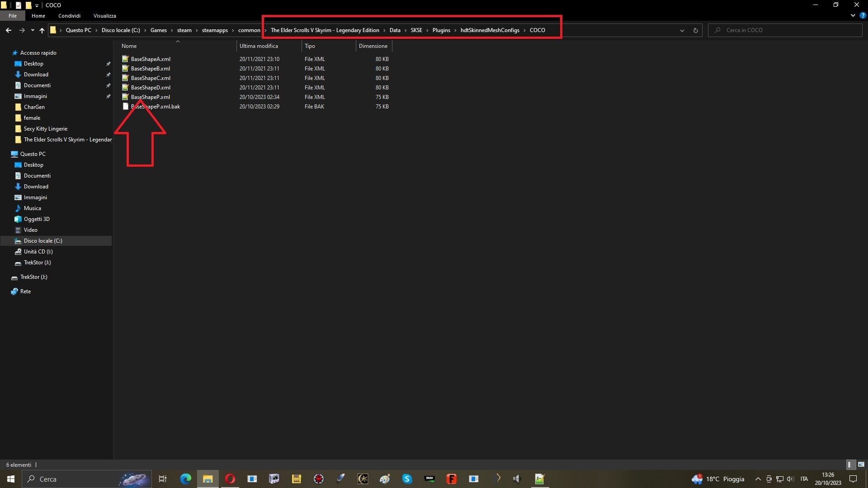
Task: Open the volume control in the tray
Action: coord(790,479)
